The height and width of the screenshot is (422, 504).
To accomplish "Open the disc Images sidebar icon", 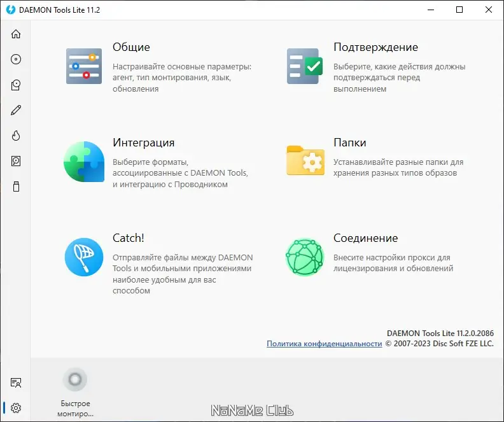I will coord(16,59).
